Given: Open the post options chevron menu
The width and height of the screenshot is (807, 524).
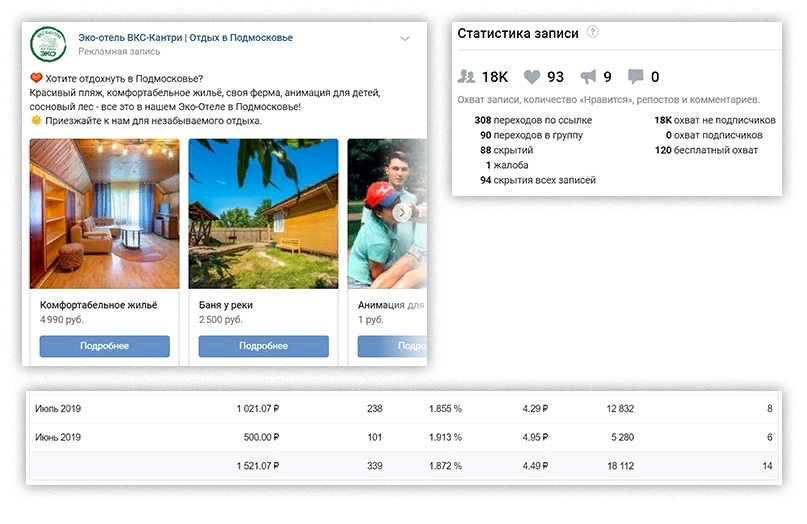Looking at the screenshot, I should [405, 39].
